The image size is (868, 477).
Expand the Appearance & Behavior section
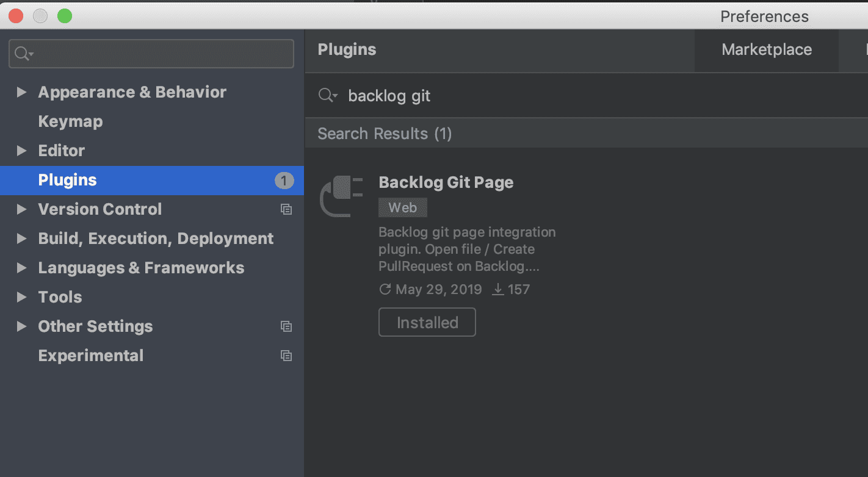(22, 92)
